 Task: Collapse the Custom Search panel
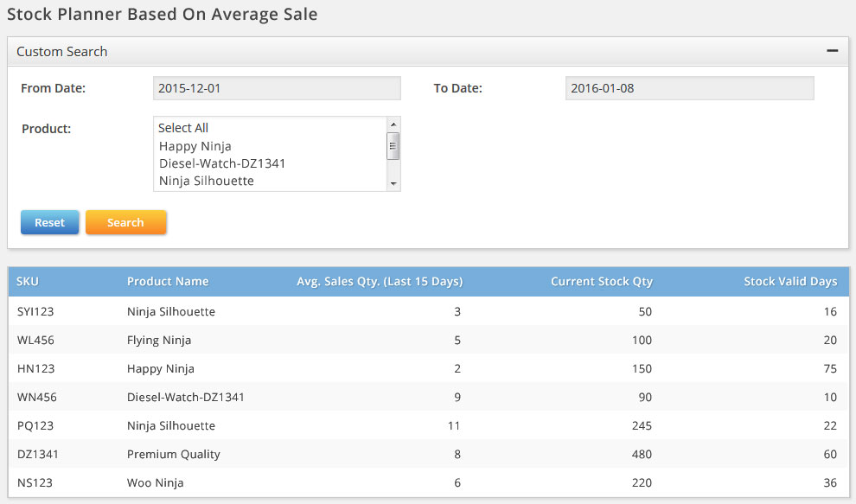(832, 51)
